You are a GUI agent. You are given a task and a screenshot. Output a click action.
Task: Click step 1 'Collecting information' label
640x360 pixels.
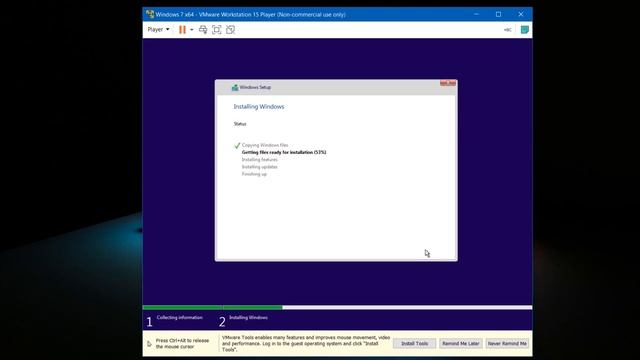tap(180, 318)
